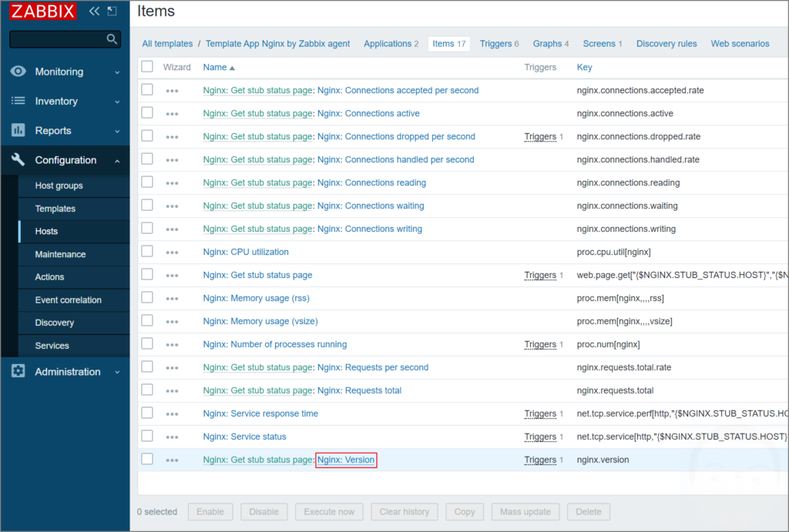Check the Memory usage (rss) row
Image resolution: width=789 pixels, height=532 pixels.
pyautogui.click(x=147, y=297)
